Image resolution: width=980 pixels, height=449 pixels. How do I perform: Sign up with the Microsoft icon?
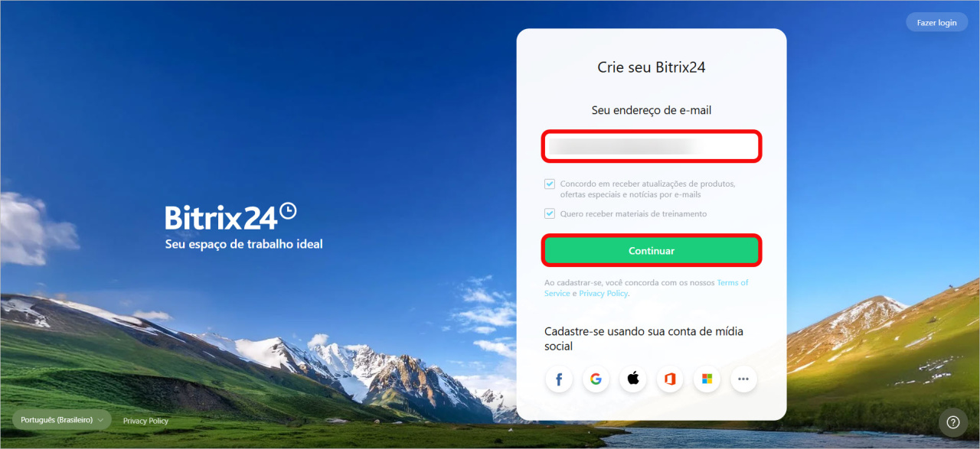point(707,379)
